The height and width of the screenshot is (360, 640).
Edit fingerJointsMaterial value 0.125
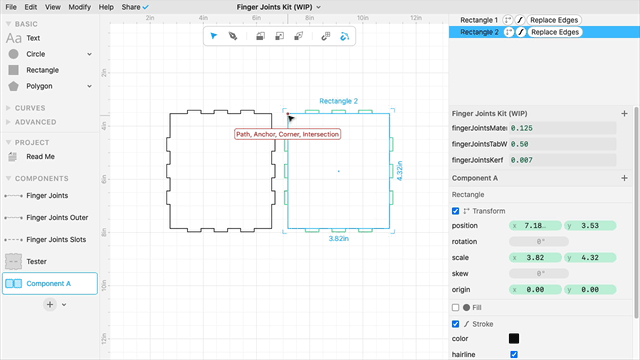coord(562,128)
